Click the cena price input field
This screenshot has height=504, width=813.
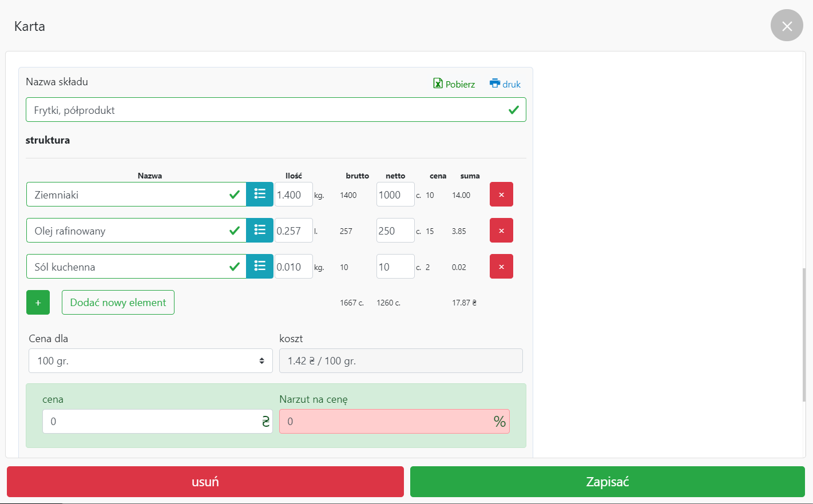click(152, 422)
